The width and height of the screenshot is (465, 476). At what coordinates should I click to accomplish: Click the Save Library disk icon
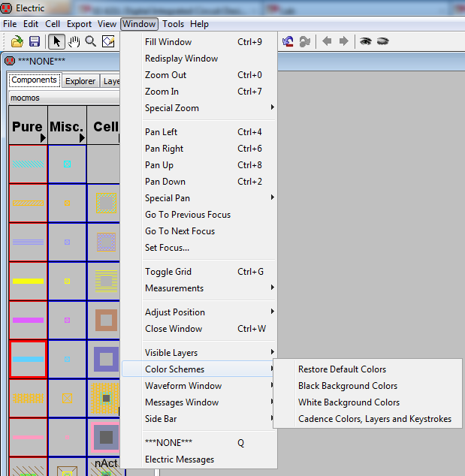(34, 41)
